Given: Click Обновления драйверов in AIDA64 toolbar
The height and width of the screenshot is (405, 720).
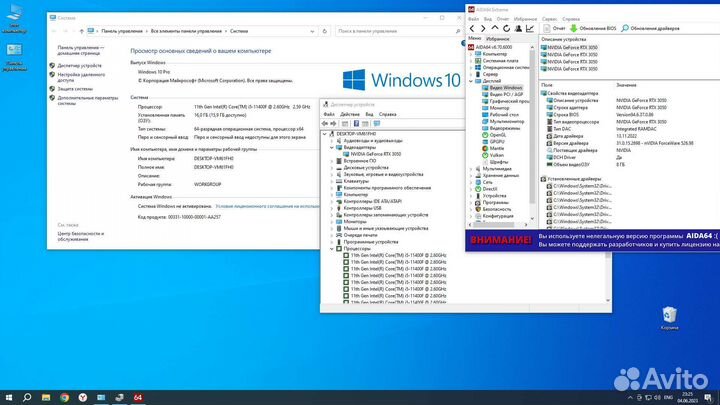Looking at the screenshot, I should 650,28.
